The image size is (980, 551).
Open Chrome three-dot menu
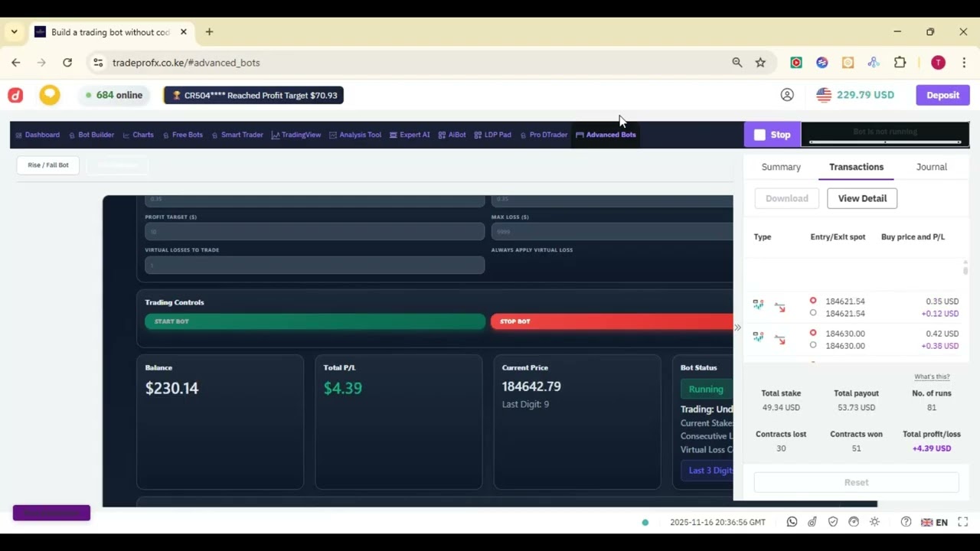(x=964, y=63)
